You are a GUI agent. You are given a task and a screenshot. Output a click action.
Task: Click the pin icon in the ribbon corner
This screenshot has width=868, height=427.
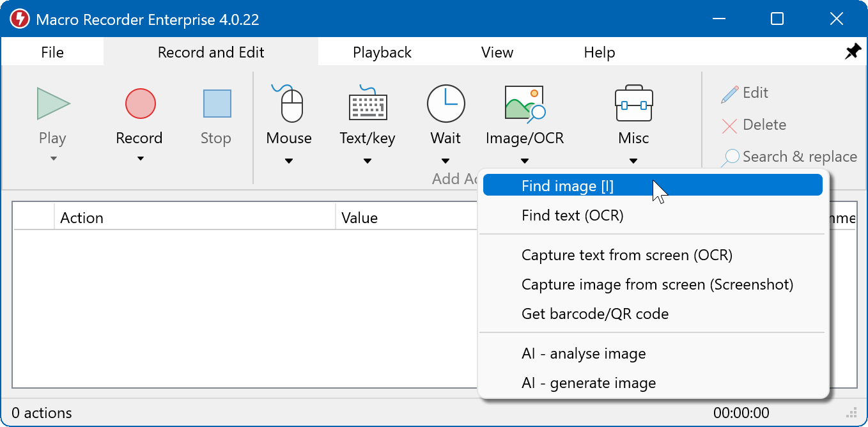[x=853, y=52]
